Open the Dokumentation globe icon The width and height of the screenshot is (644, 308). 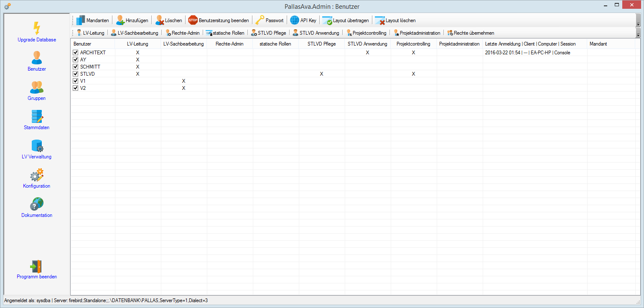coord(37,204)
